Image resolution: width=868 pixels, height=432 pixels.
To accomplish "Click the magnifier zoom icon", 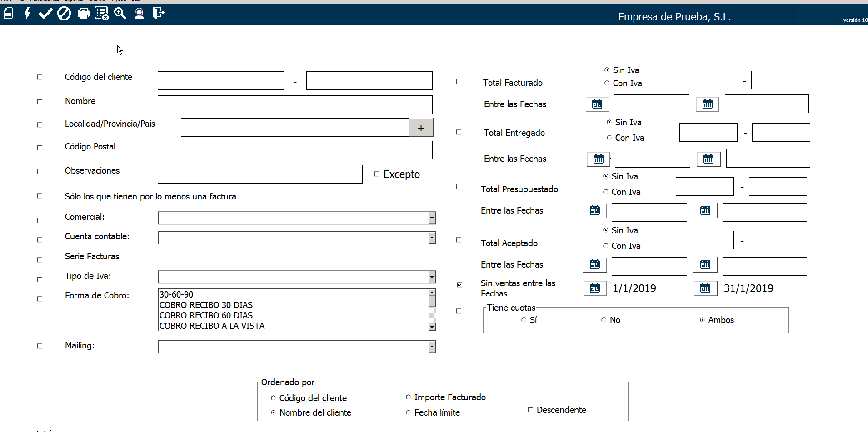I will (x=120, y=14).
